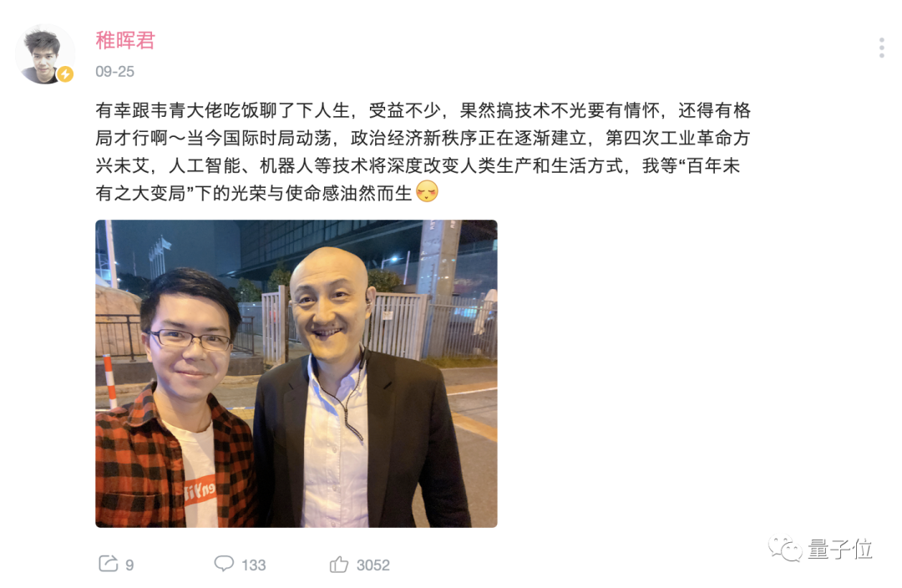Like the post with thumbs-up icon

coord(339,565)
